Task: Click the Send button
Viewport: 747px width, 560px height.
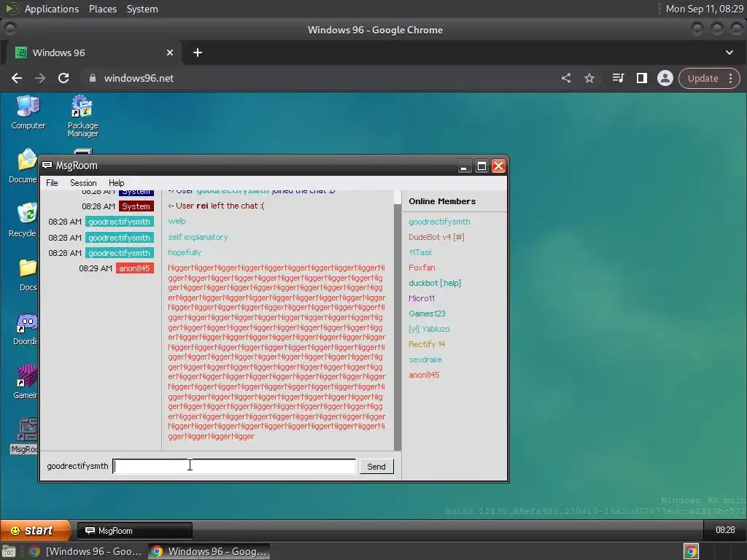Action: pyautogui.click(x=376, y=467)
